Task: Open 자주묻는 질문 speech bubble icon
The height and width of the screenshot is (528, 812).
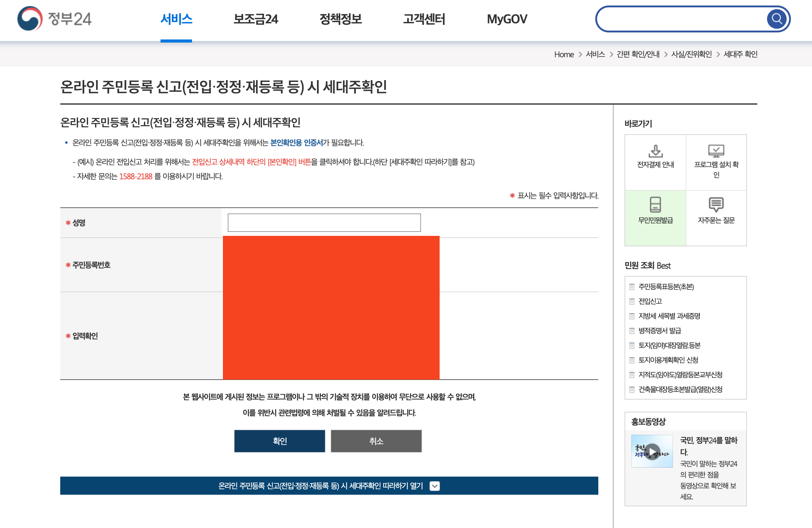Action: coord(716,205)
